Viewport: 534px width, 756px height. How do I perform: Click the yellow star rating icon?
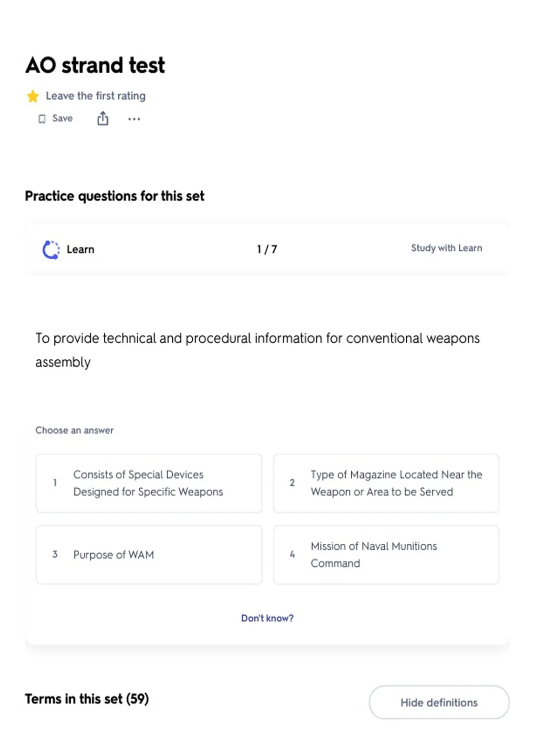[x=33, y=96]
